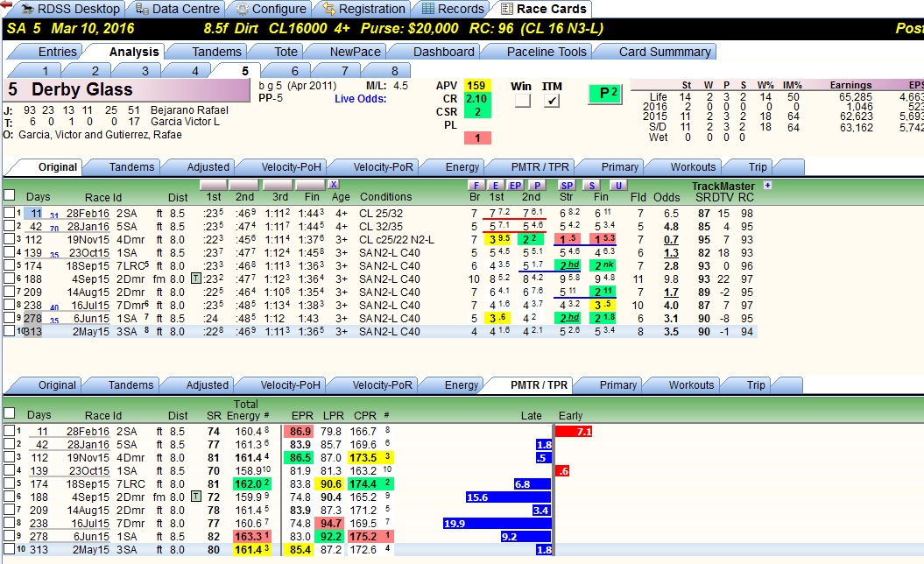Screen dimensions: 924x564
Task: Switch to the Paceline Tools tab
Action: click(x=547, y=52)
